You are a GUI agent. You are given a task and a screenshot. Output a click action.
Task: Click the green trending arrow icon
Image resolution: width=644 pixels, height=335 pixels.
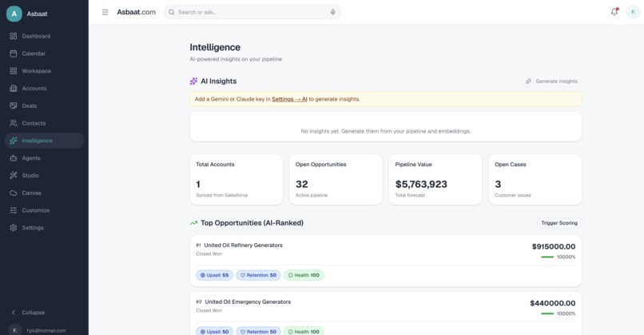click(193, 223)
